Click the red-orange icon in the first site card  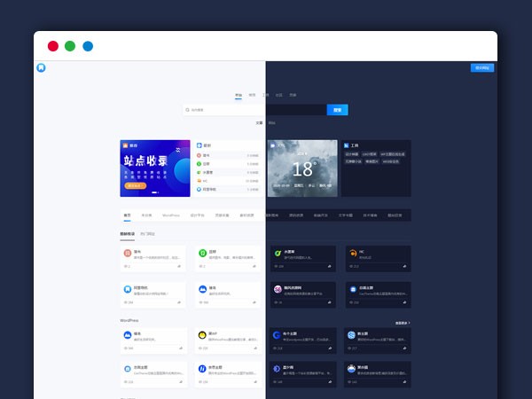point(128,253)
